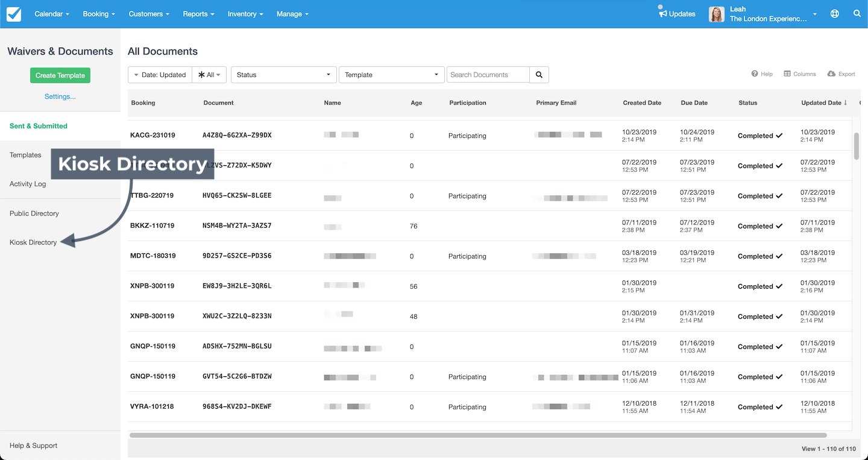
Task: Open the Manage menu
Action: point(292,14)
